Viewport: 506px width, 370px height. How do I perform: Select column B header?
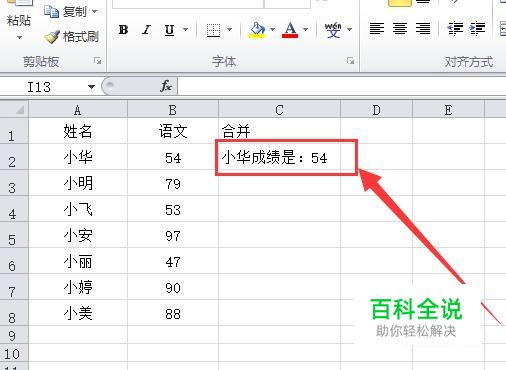173,110
